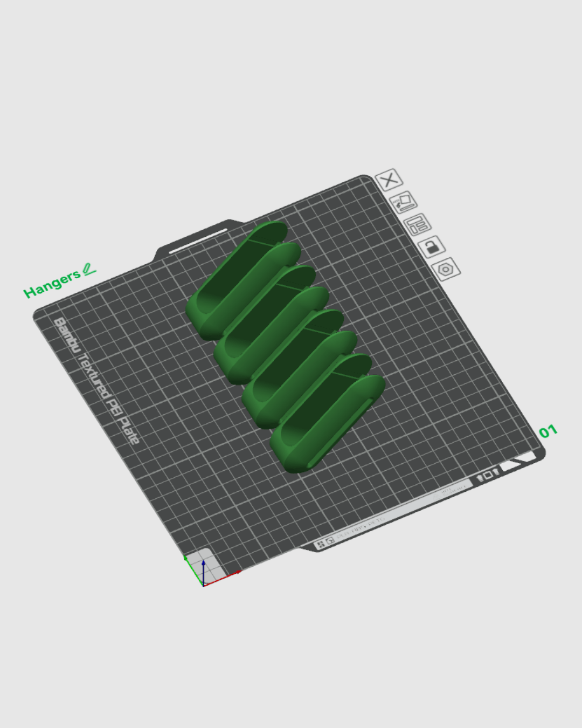This screenshot has width=582, height=728.
Task: Toggle the plate lock icon
Action: [432, 247]
